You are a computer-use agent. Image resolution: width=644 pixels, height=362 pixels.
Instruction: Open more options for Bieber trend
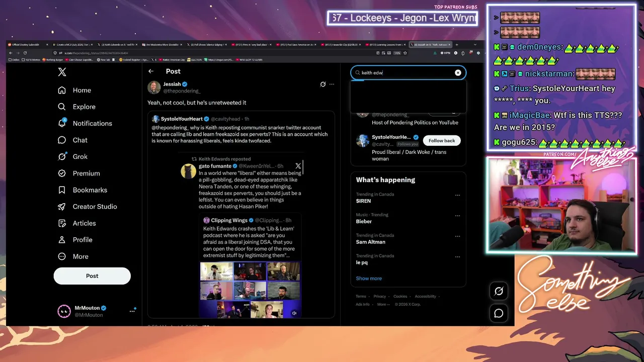(x=457, y=216)
